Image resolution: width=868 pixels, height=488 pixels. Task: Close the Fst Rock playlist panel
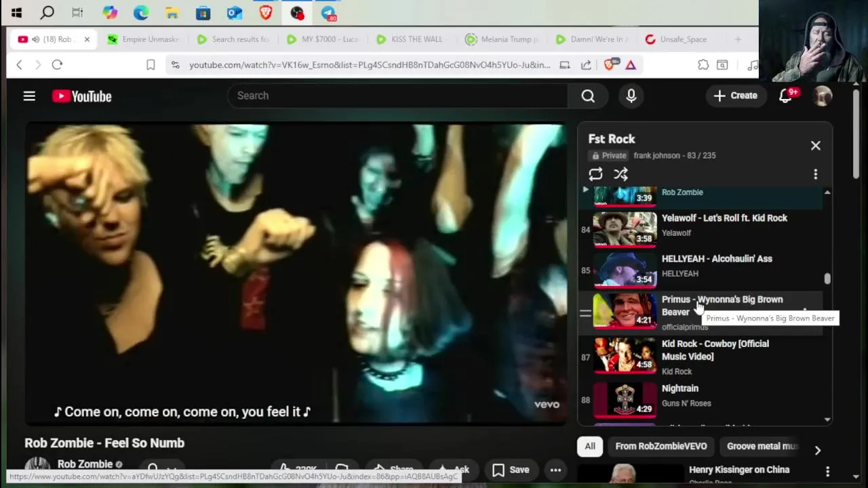pos(815,146)
